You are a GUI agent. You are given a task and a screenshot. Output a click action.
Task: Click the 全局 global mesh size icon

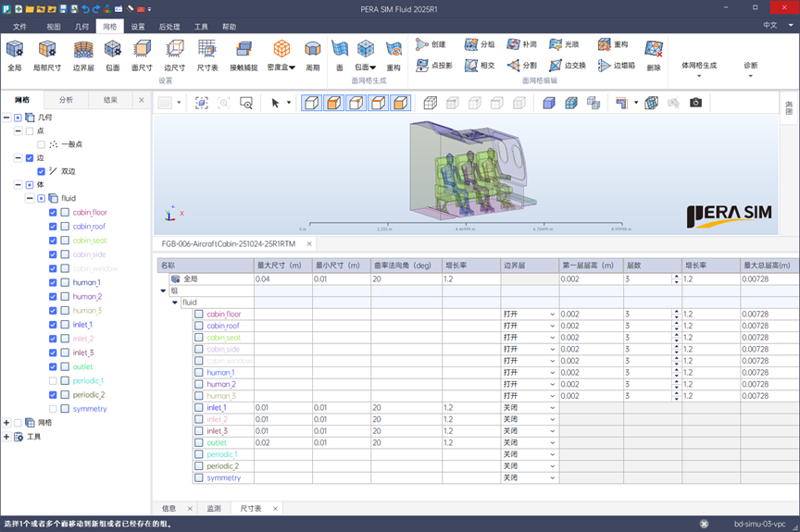point(15,50)
